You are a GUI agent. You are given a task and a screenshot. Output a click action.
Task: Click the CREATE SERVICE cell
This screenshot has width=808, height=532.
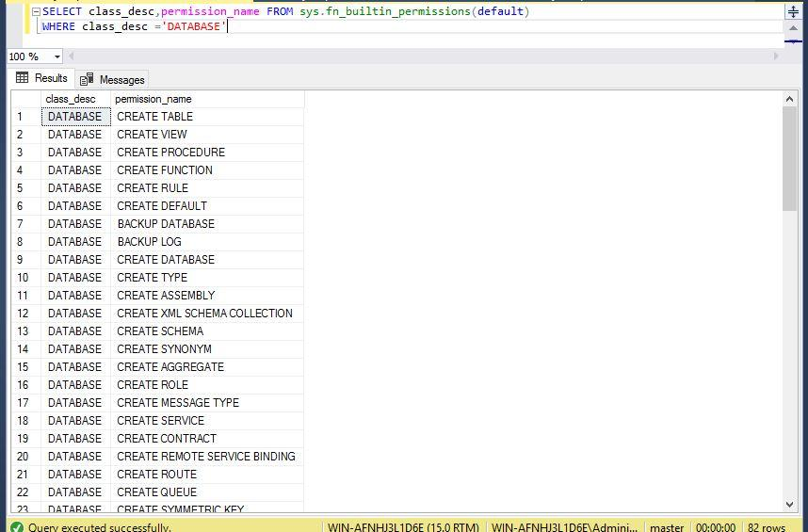(207, 421)
